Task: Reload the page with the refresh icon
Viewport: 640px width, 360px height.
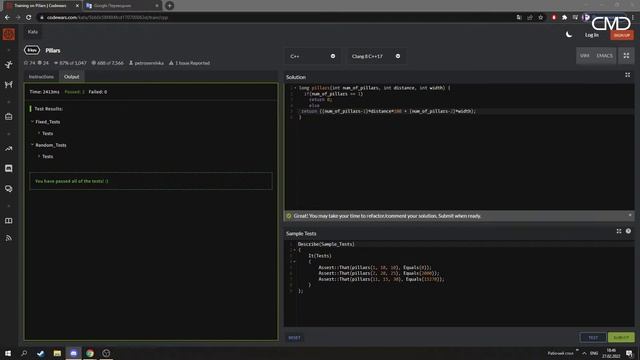Action: [x=28, y=18]
